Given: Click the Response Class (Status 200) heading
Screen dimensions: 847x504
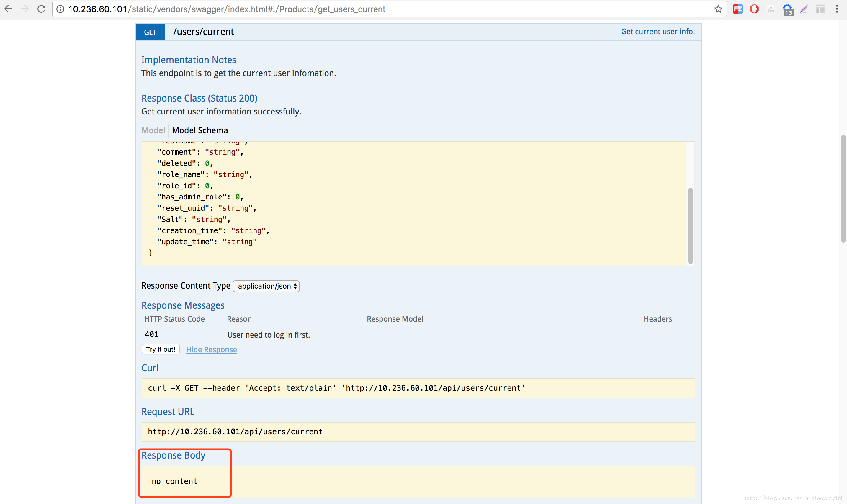Looking at the screenshot, I should coord(199,98).
